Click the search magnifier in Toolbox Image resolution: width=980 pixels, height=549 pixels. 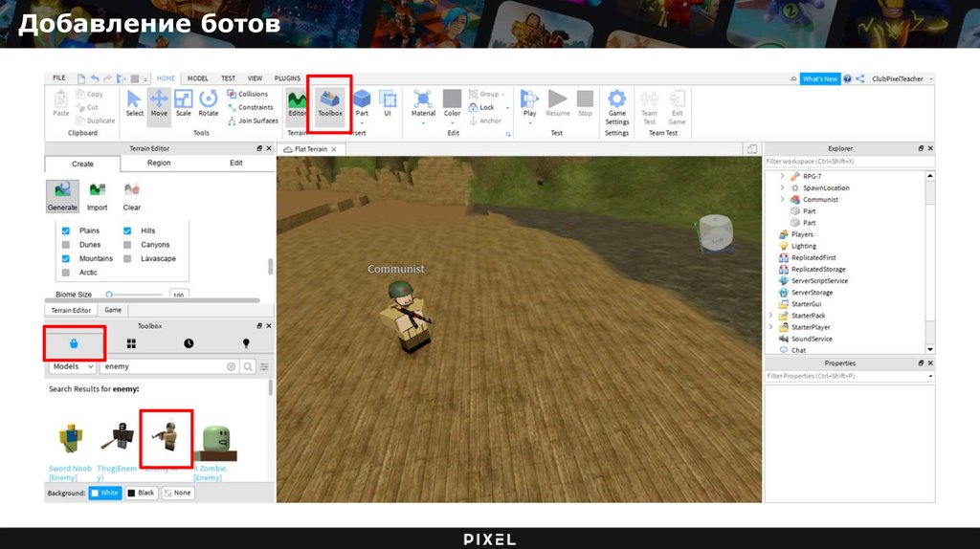[248, 366]
